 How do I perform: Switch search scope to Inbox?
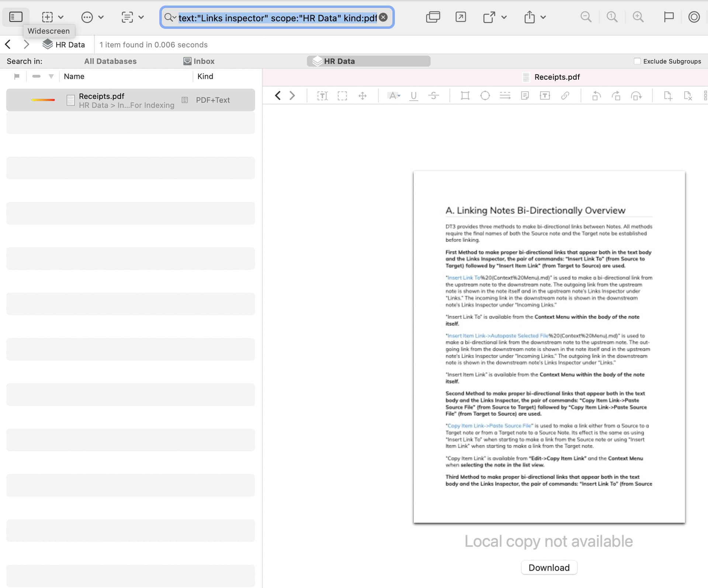click(199, 61)
